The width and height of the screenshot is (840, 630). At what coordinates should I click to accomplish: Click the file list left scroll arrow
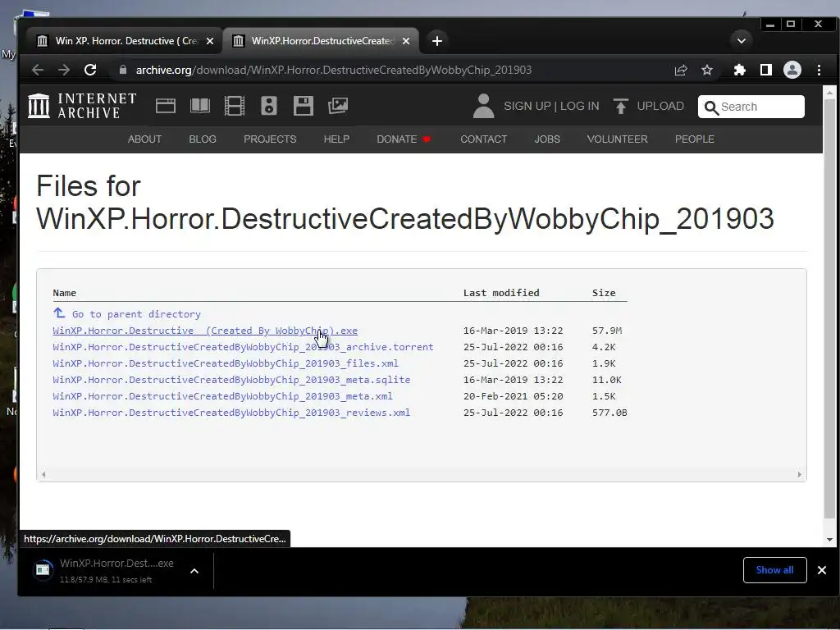[x=43, y=475]
